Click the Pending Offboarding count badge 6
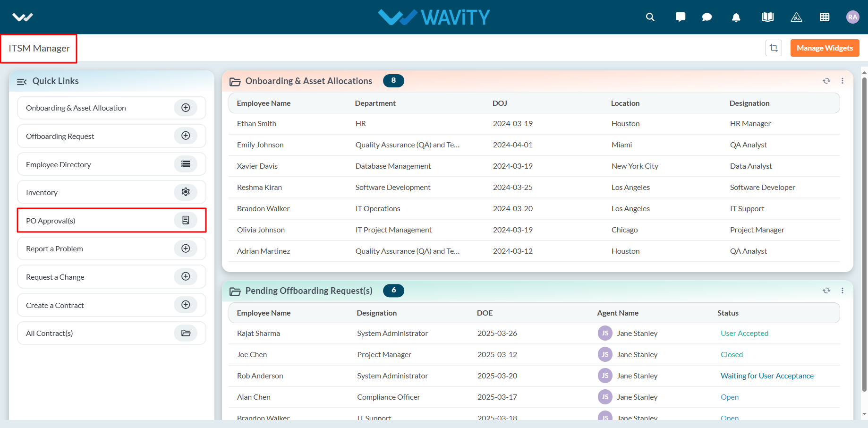Viewport: 868px width, 428px height. click(393, 291)
